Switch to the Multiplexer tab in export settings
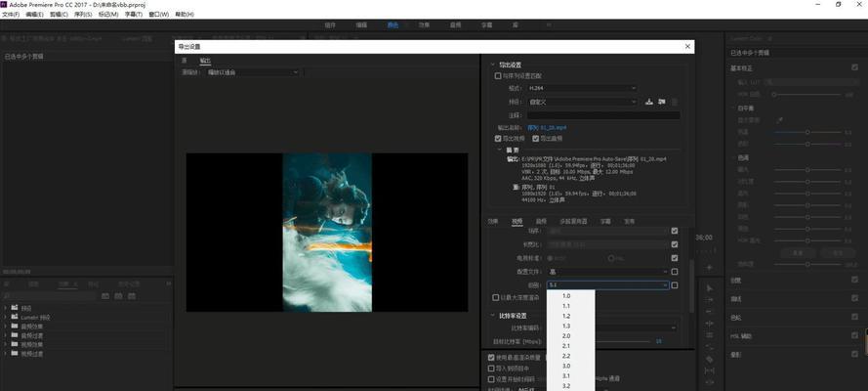This screenshot has width=868, height=391. [x=573, y=221]
